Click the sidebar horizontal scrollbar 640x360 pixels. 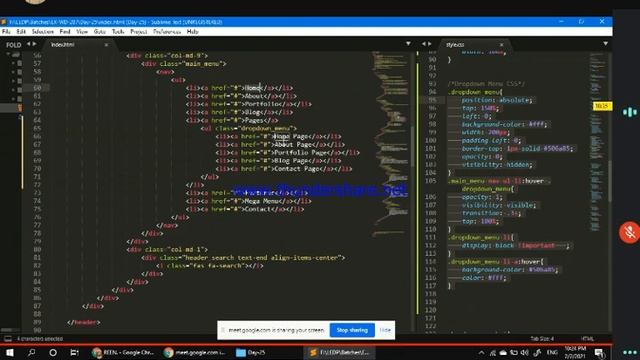pos(7,330)
